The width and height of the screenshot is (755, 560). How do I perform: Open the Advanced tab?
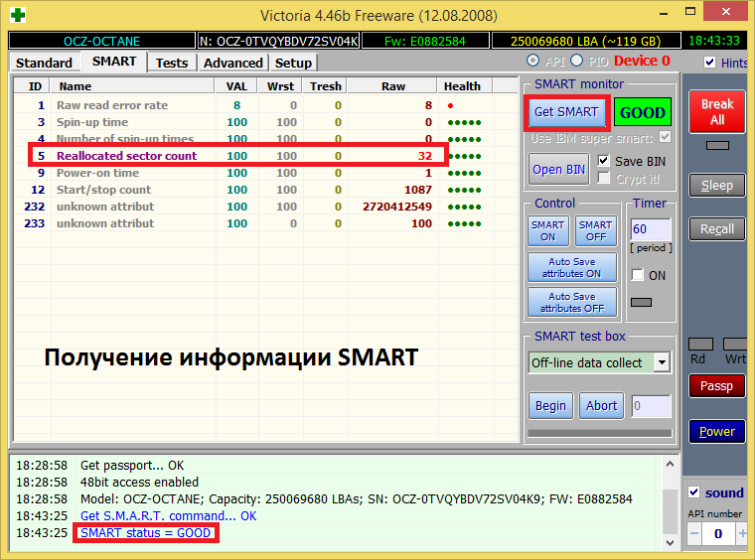[233, 63]
